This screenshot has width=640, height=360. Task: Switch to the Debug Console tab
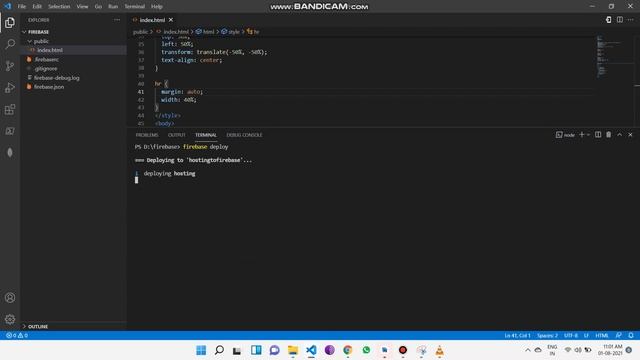click(244, 135)
